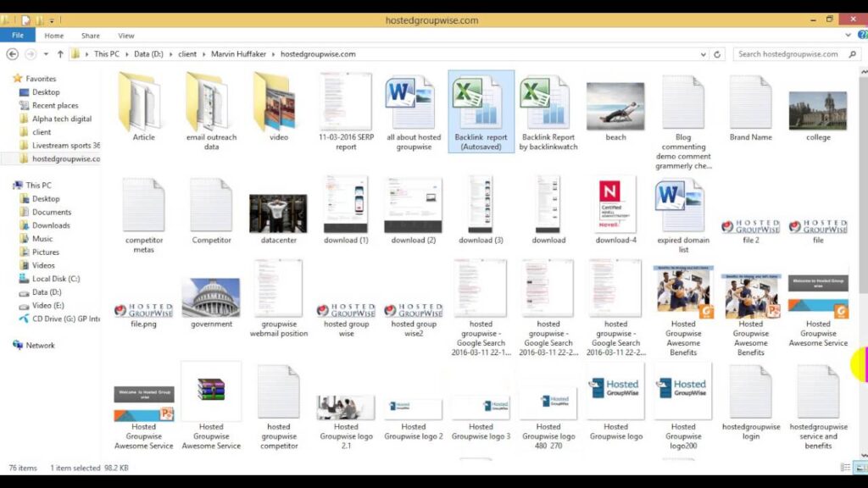Open the email outreach data folder
Image resolution: width=868 pixels, height=488 pixels.
(x=211, y=112)
